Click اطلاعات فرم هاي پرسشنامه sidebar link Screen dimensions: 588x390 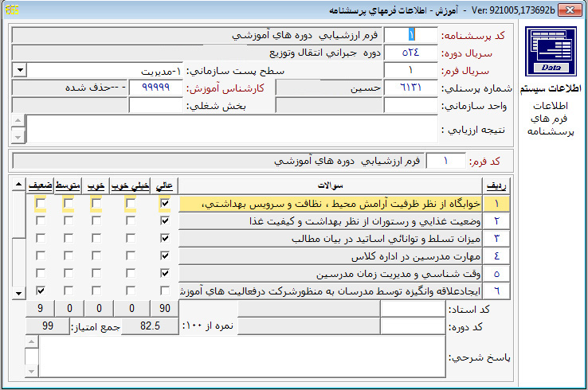click(x=550, y=119)
